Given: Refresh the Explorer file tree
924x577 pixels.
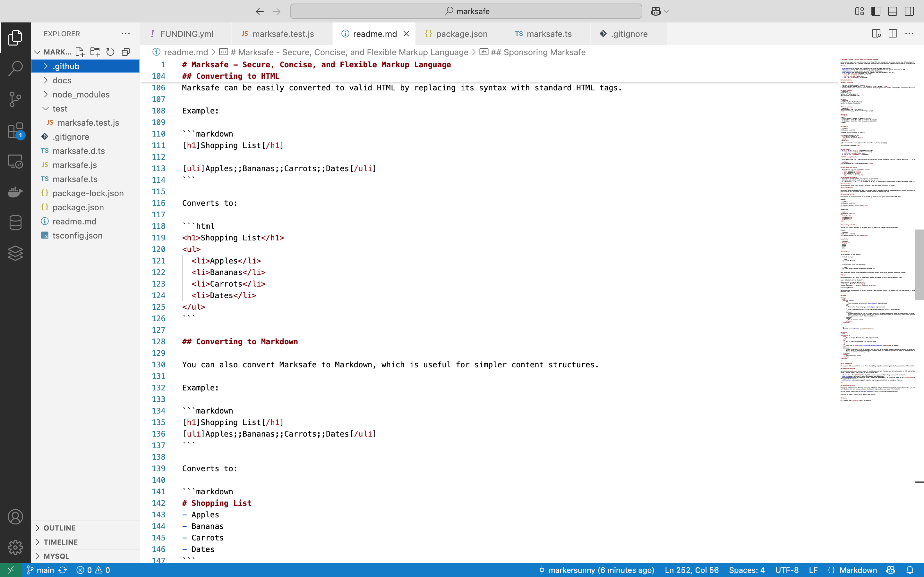Looking at the screenshot, I should [x=110, y=52].
